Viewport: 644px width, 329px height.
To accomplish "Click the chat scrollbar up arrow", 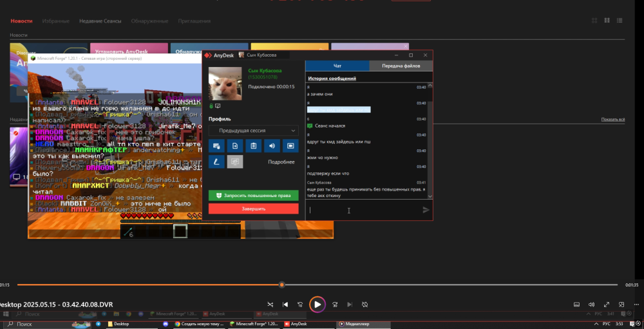I will (430, 86).
